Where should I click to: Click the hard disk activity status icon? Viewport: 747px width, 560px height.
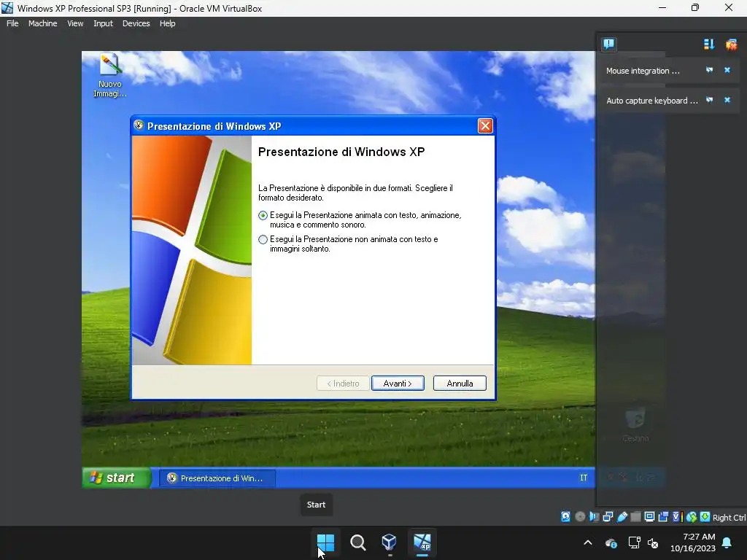click(565, 517)
